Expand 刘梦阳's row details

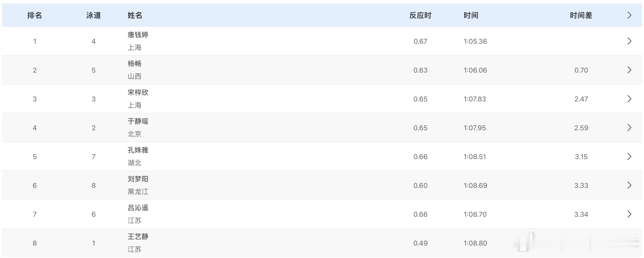(630, 185)
